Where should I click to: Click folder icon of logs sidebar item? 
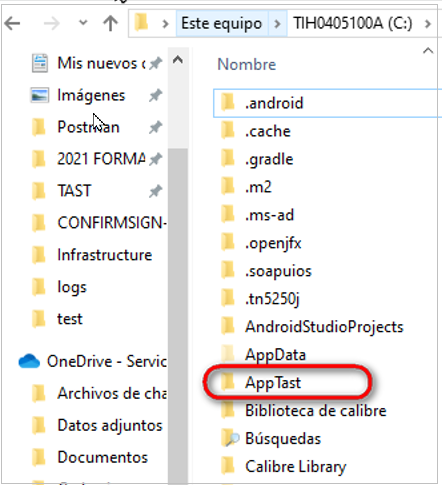coord(39,287)
